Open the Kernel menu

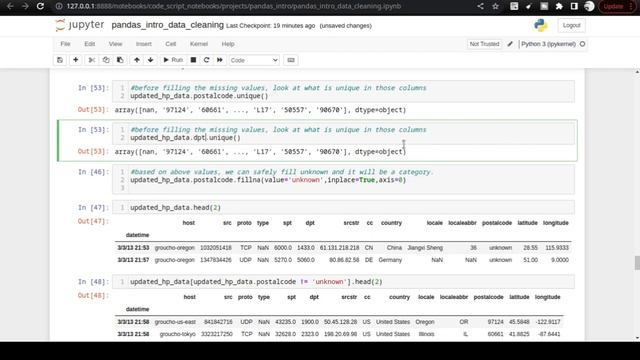199,44
